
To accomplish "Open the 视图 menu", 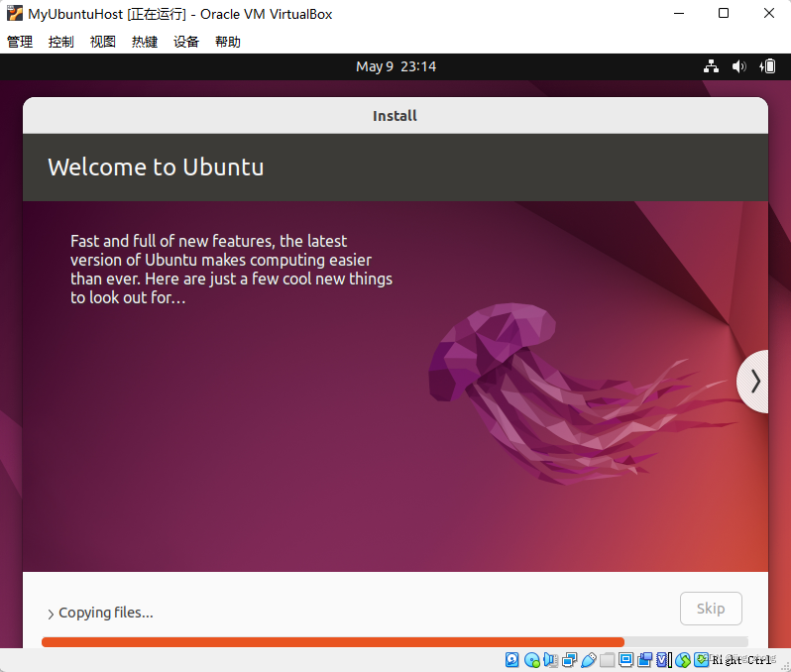I will pos(103,42).
